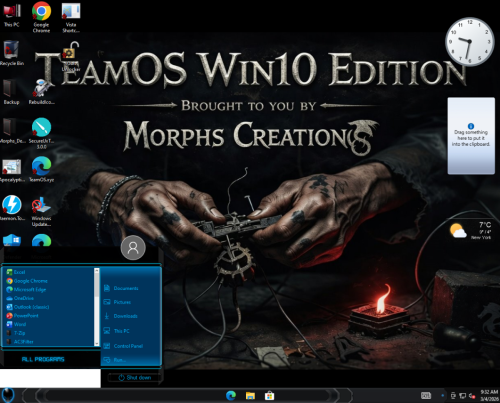Open Documents from the Start menu right pane
The height and width of the screenshot is (403, 500).
tap(121, 288)
